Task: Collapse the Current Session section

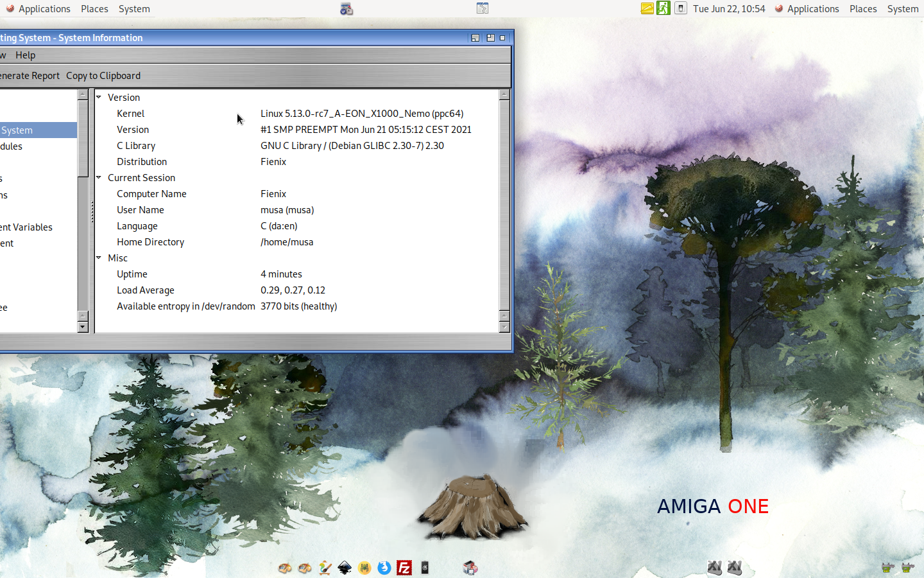Action: [99, 177]
